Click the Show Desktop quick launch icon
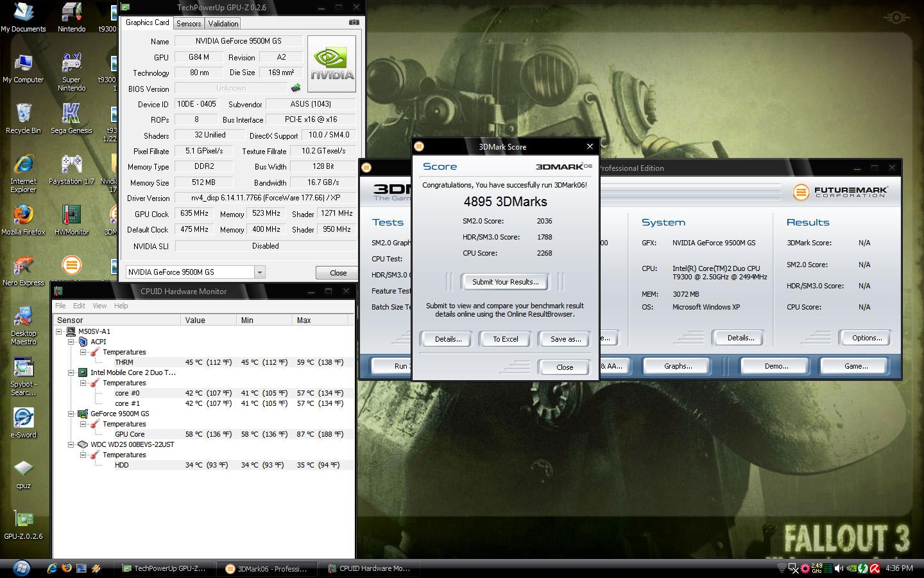Screen dimensions: 924x578 coord(81,568)
